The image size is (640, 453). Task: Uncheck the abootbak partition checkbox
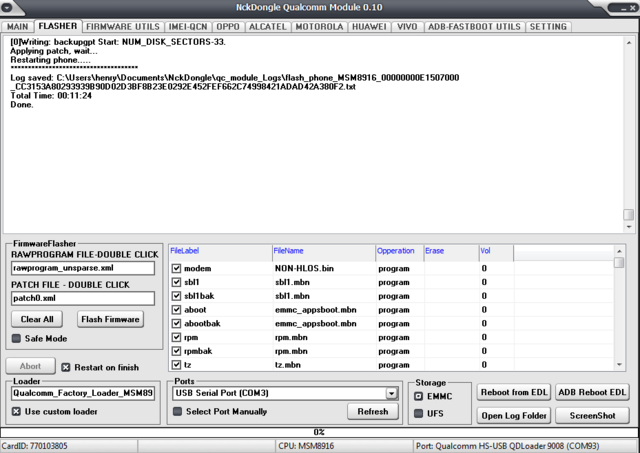pyautogui.click(x=176, y=324)
